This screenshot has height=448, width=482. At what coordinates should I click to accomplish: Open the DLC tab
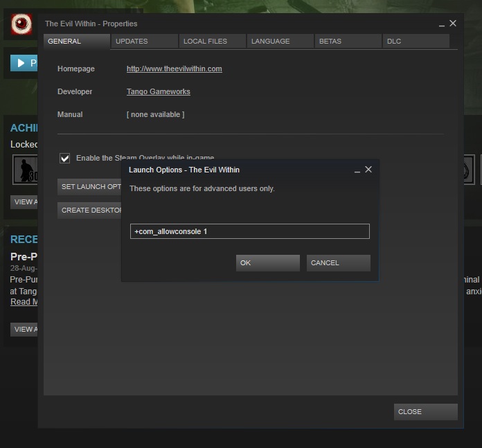coord(415,42)
